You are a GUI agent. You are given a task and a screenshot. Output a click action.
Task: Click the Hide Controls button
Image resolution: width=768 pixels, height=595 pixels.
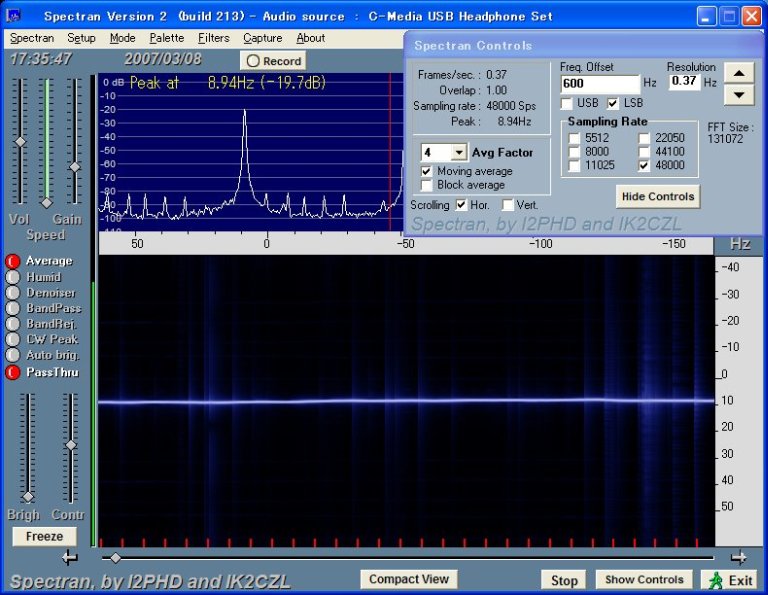658,196
